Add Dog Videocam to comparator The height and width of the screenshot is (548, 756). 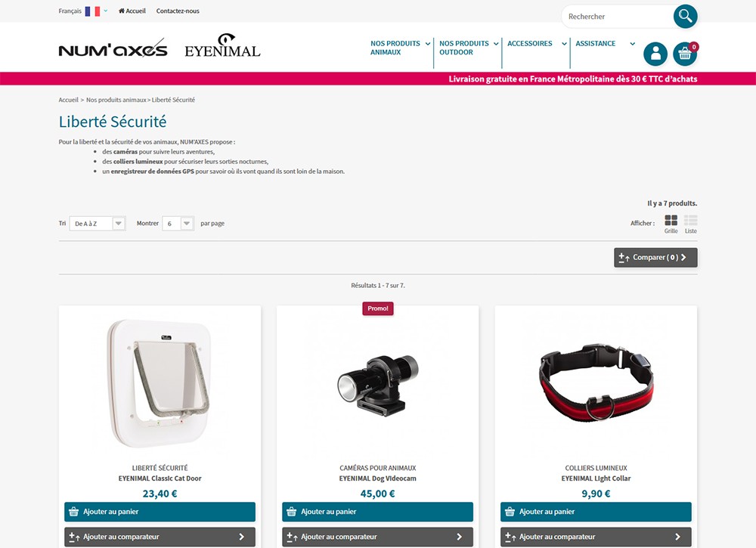click(x=377, y=537)
